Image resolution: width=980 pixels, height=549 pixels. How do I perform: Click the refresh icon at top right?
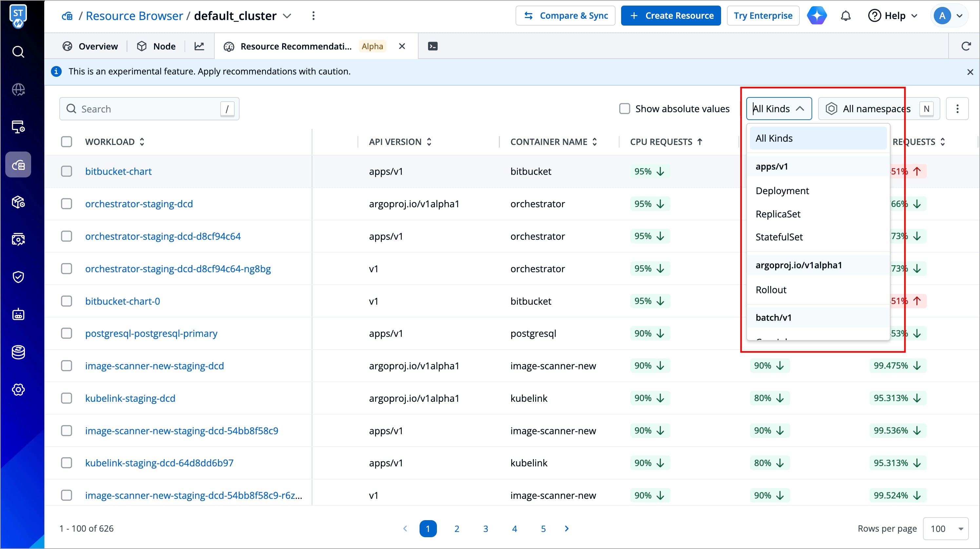(x=966, y=46)
